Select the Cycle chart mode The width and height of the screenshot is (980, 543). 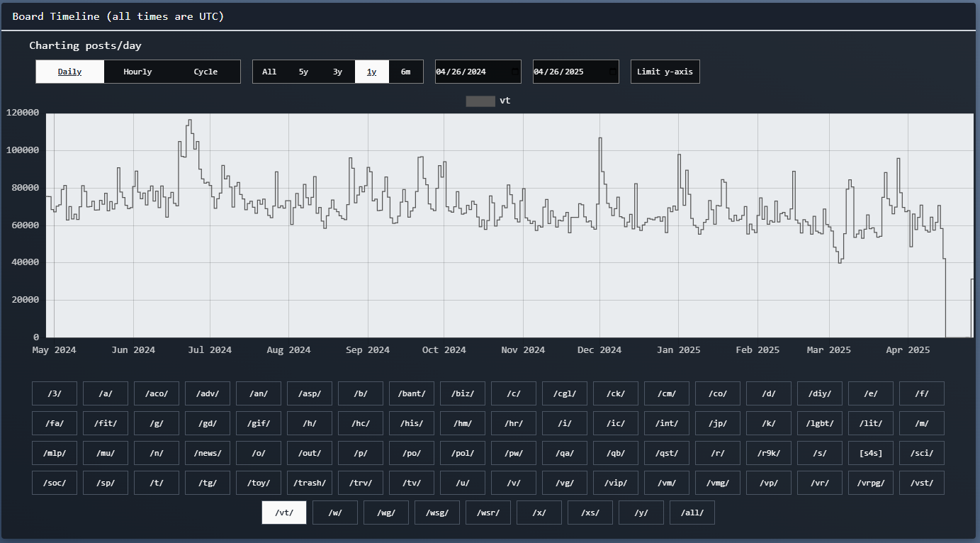coord(205,72)
